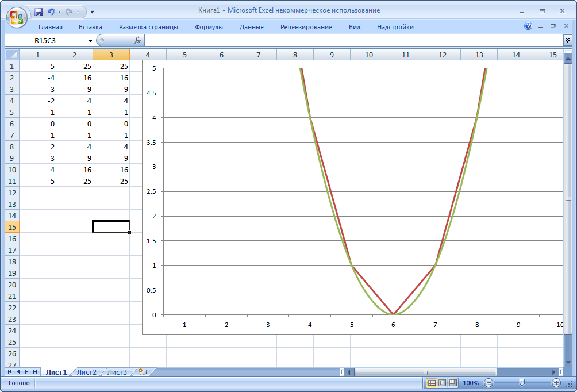Click the insert new worksheet icon
Viewport: 577px width, 392px height.
point(142,372)
